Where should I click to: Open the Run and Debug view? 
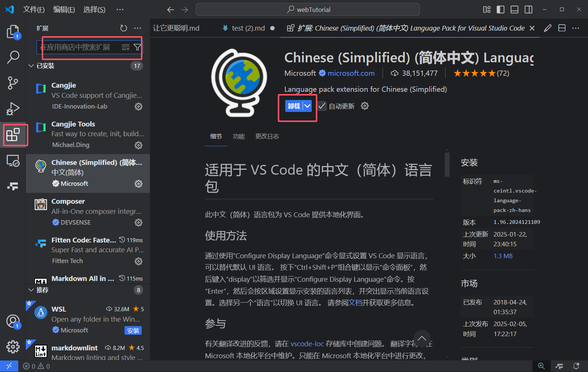(13, 109)
